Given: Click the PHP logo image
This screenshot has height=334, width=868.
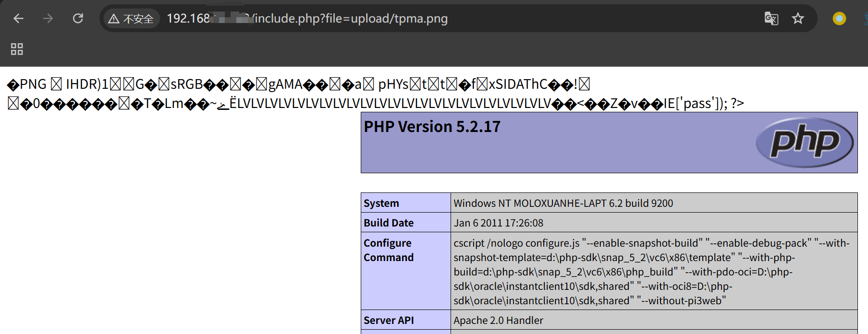Looking at the screenshot, I should (x=805, y=143).
